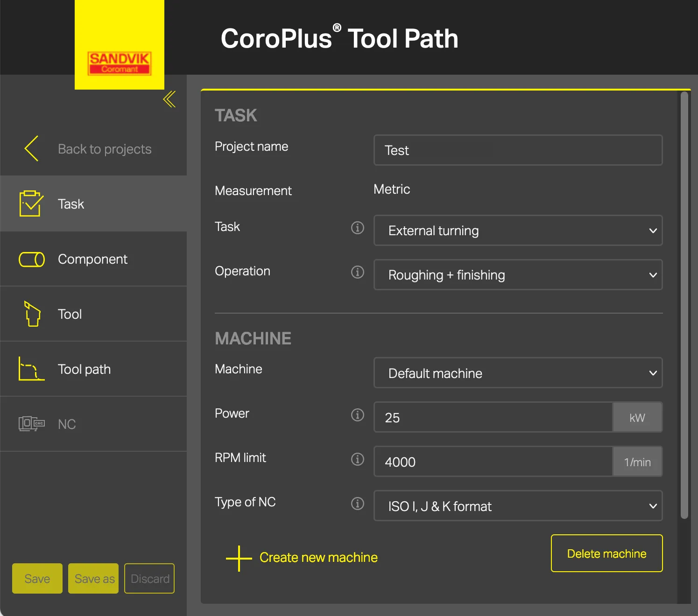Viewport: 698px width, 616px height.
Task: Click the plus icon to create machine
Action: [x=239, y=558]
